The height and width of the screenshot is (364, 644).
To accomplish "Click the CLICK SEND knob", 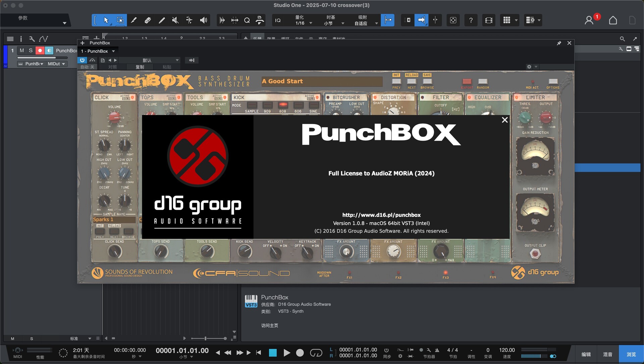I will [x=115, y=251].
